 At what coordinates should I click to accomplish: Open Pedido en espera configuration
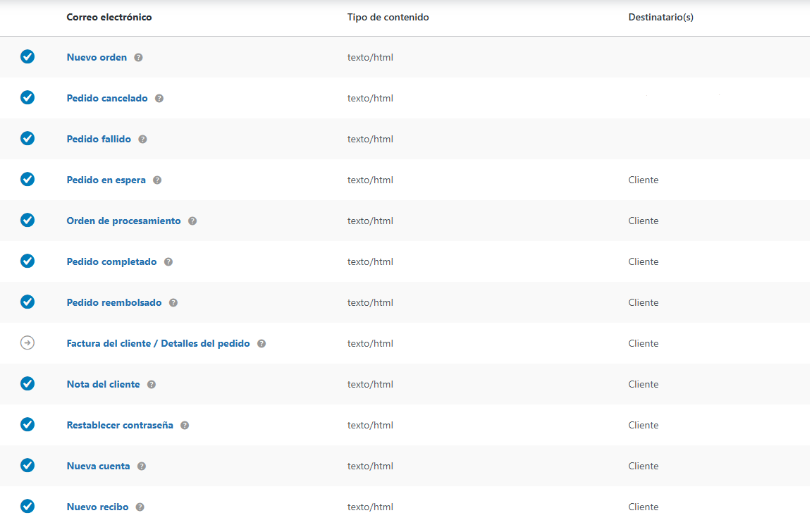coord(106,180)
